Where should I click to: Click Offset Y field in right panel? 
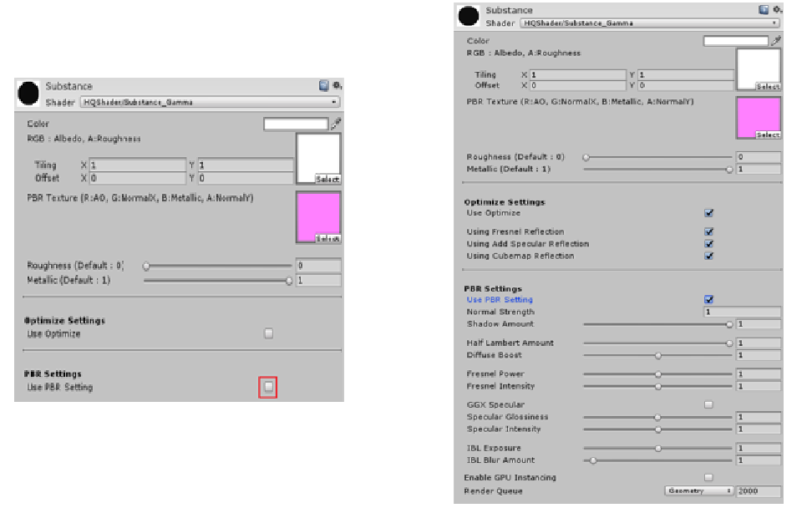(x=685, y=85)
